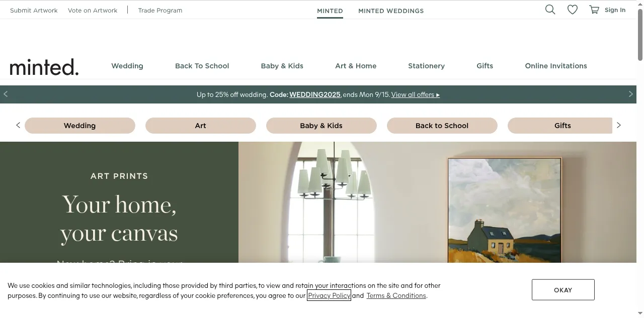Open the cottage painting hero image
644x318 pixels.
click(x=505, y=210)
